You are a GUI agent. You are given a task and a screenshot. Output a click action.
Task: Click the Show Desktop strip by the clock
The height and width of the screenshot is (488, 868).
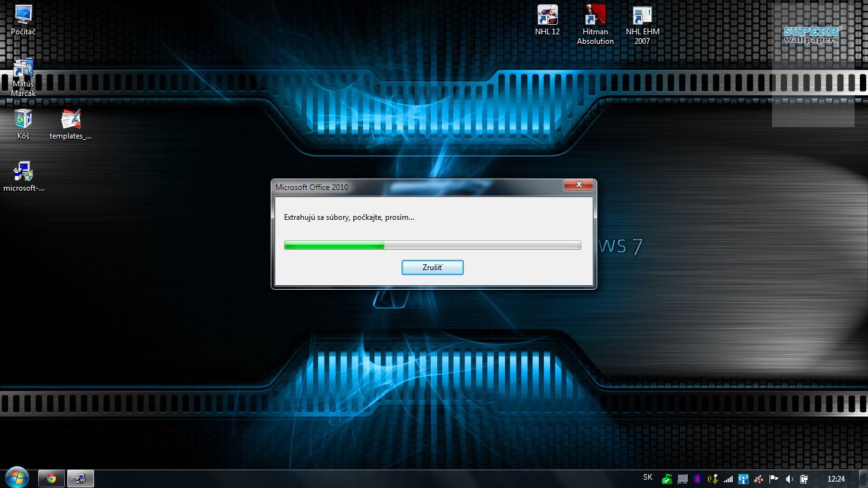(x=864, y=479)
